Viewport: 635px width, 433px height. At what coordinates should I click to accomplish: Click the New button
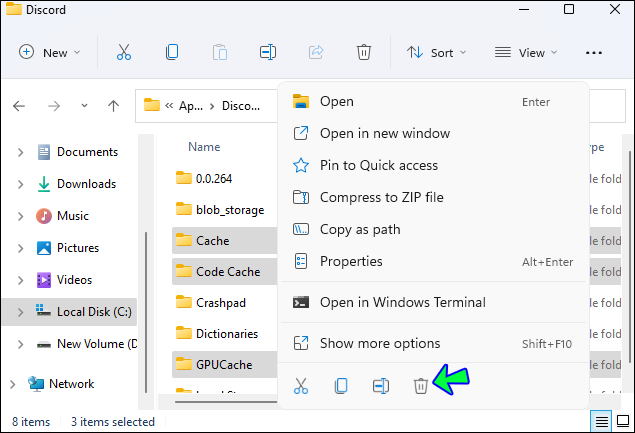[x=46, y=52]
